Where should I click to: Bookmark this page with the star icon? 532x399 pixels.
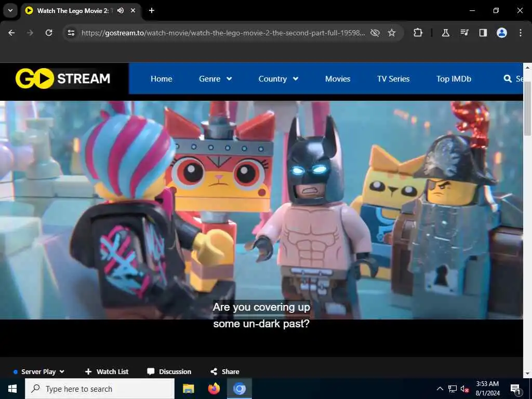392,33
